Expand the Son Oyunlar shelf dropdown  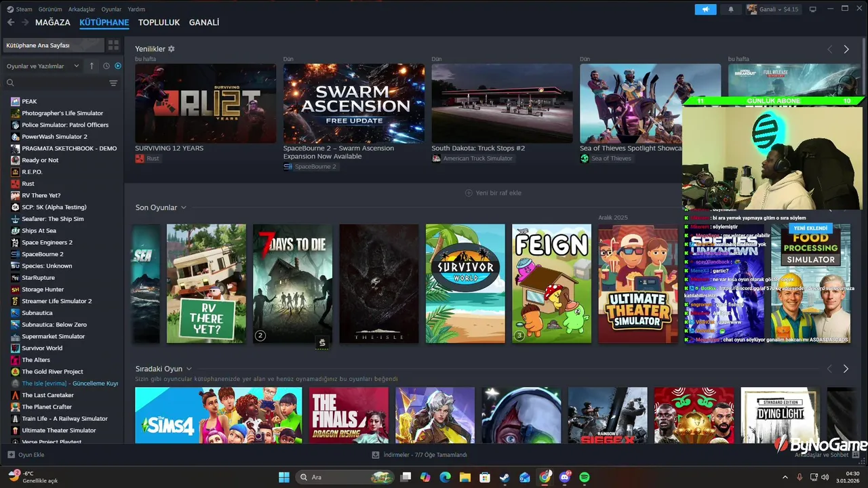pyautogui.click(x=184, y=207)
